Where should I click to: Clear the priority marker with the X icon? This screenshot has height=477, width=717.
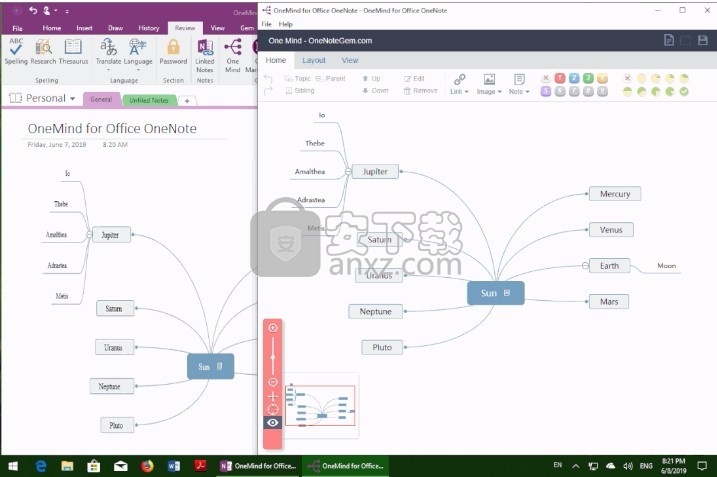click(546, 78)
